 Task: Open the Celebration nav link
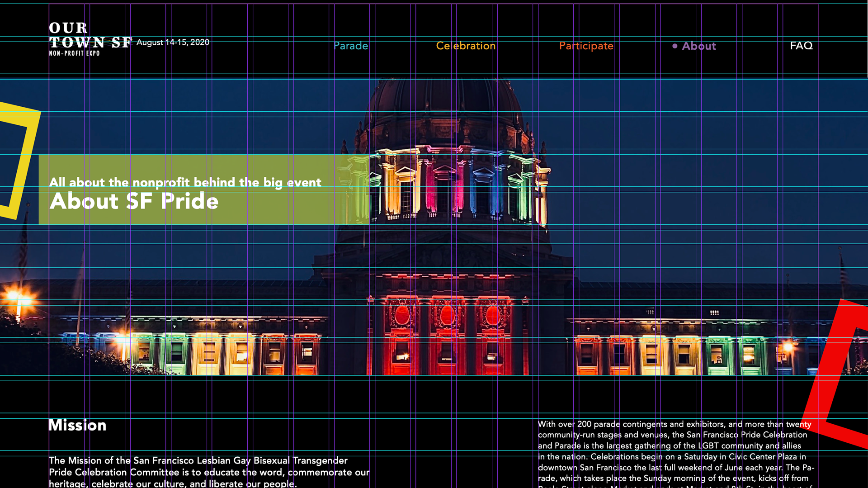coord(466,46)
